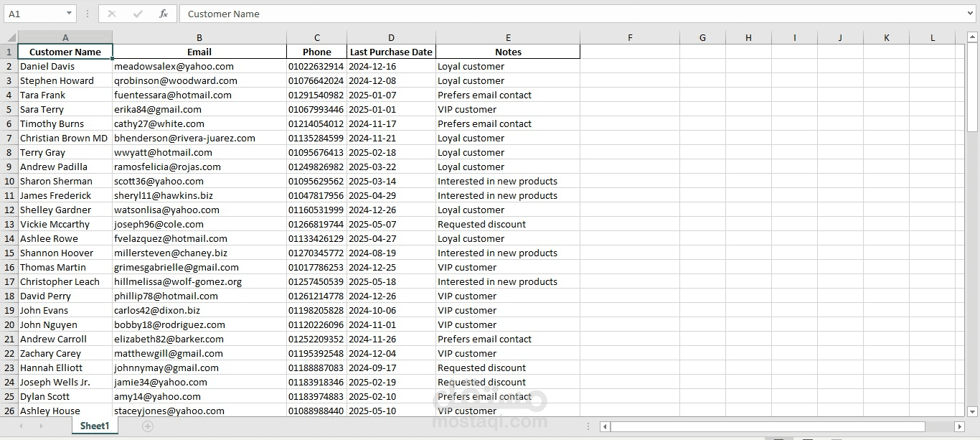The height and width of the screenshot is (440, 980).
Task: Click the next sheet navigation arrow
Action: 41,426
